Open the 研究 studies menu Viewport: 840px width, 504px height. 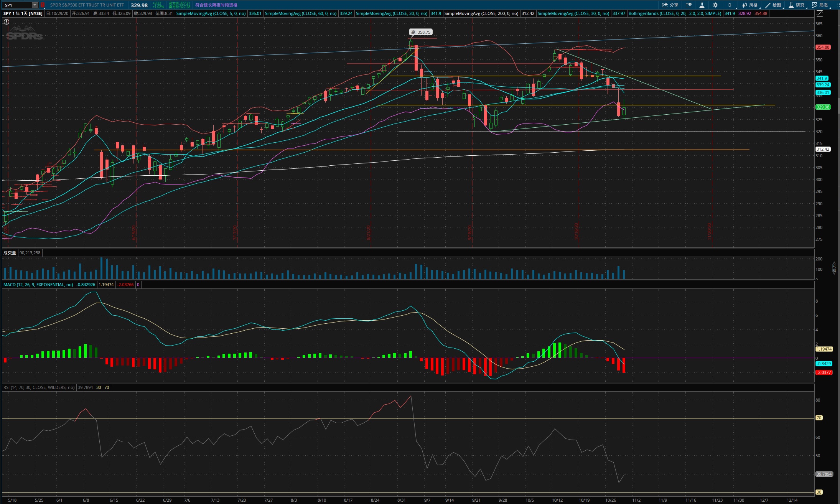(797, 5)
